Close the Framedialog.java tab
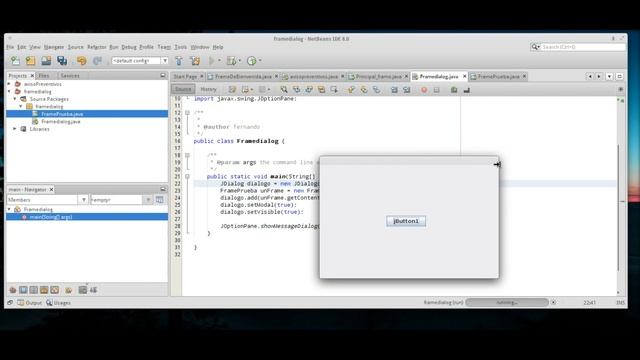Image resolution: width=640 pixels, height=360 pixels. click(464, 76)
